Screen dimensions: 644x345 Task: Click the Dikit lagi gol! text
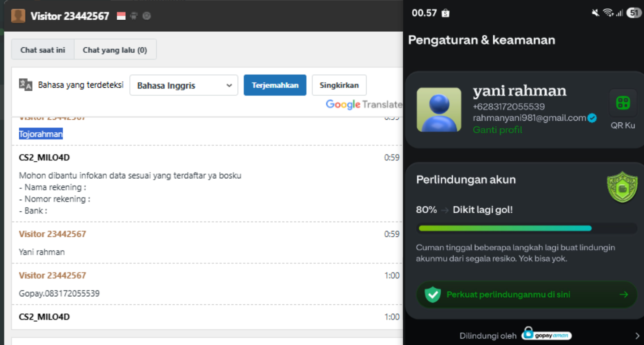coord(483,210)
